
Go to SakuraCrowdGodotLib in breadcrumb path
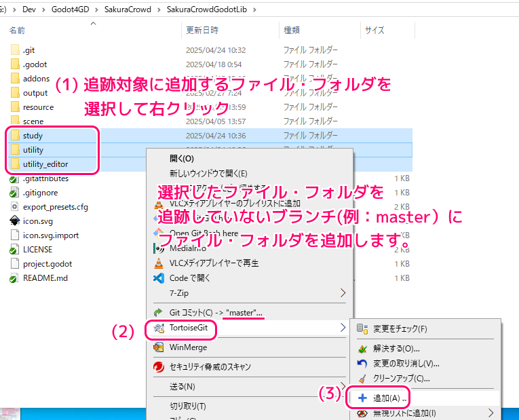[207, 9]
